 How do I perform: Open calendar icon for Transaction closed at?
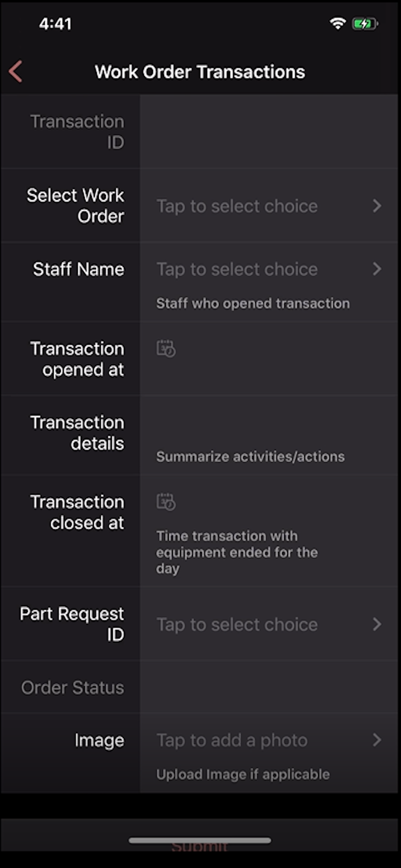coord(166,502)
